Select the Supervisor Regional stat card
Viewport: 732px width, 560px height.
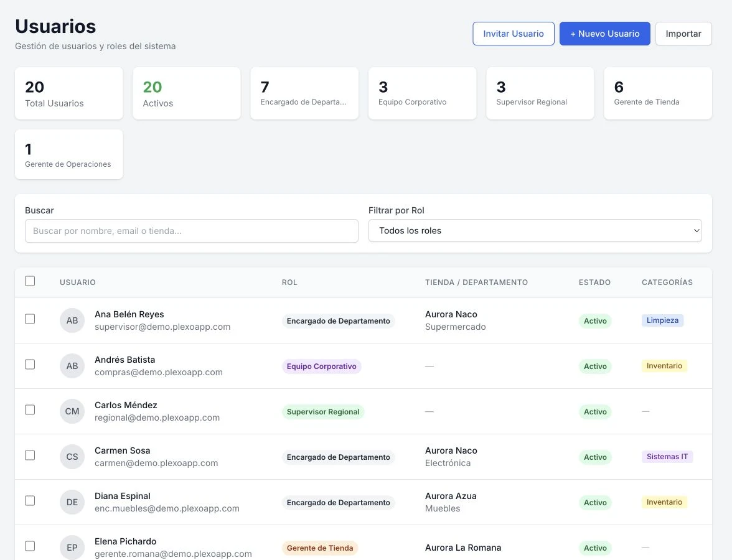click(x=540, y=93)
